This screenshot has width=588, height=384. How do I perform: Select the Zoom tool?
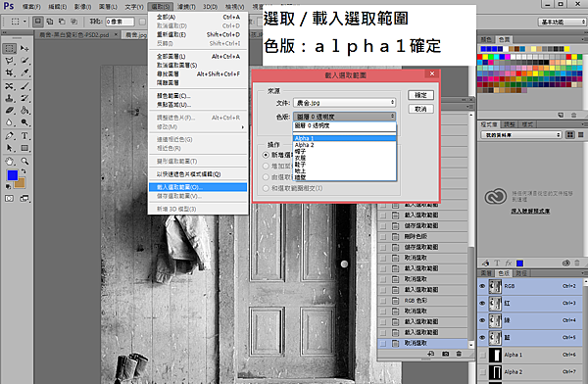coord(24,162)
